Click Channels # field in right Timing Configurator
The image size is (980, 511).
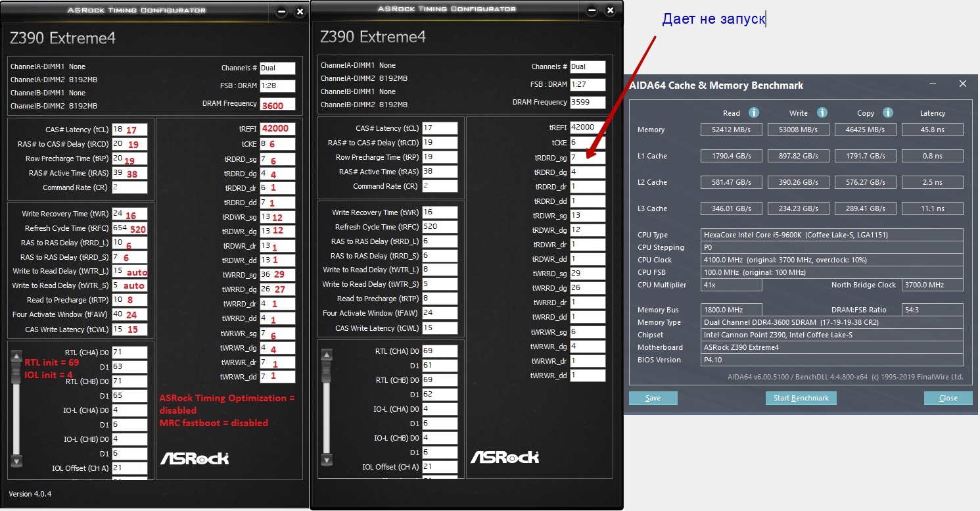tap(588, 66)
